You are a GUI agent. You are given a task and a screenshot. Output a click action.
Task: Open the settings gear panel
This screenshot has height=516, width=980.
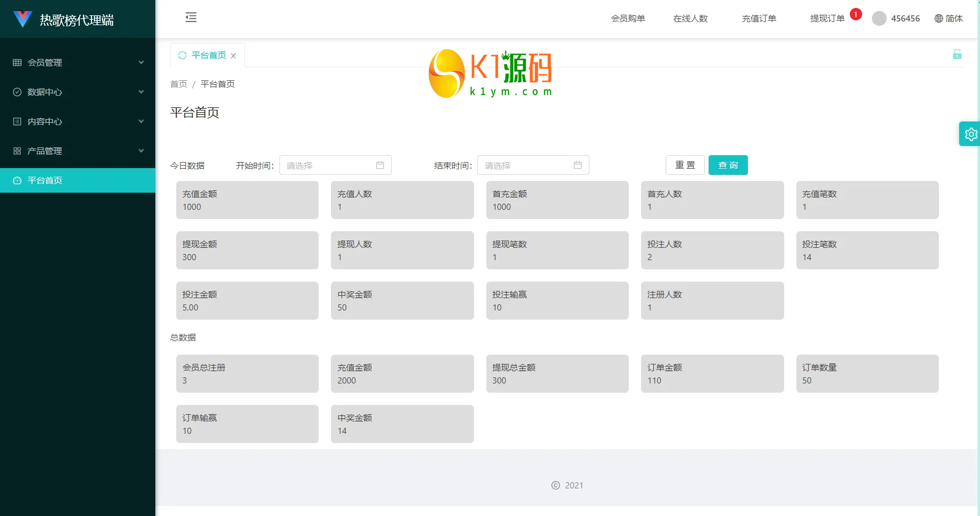click(x=970, y=134)
